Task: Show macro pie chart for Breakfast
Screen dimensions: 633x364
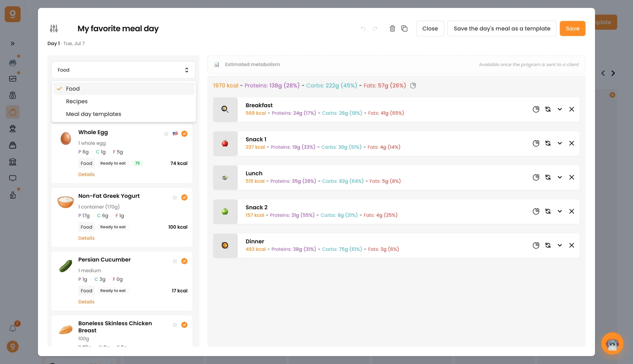Action: pyautogui.click(x=536, y=109)
